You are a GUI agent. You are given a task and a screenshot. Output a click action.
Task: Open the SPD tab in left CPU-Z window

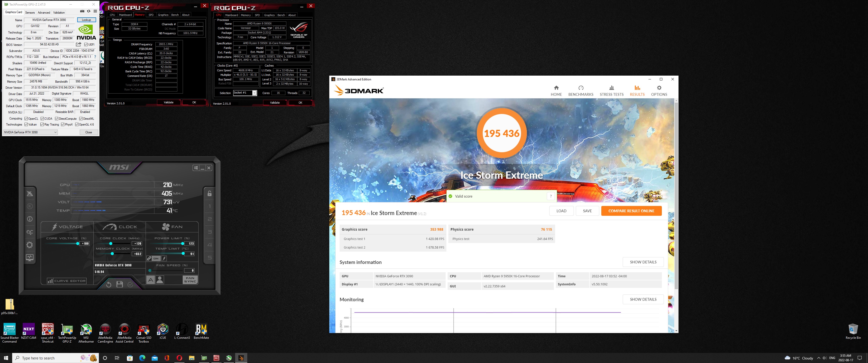[151, 15]
